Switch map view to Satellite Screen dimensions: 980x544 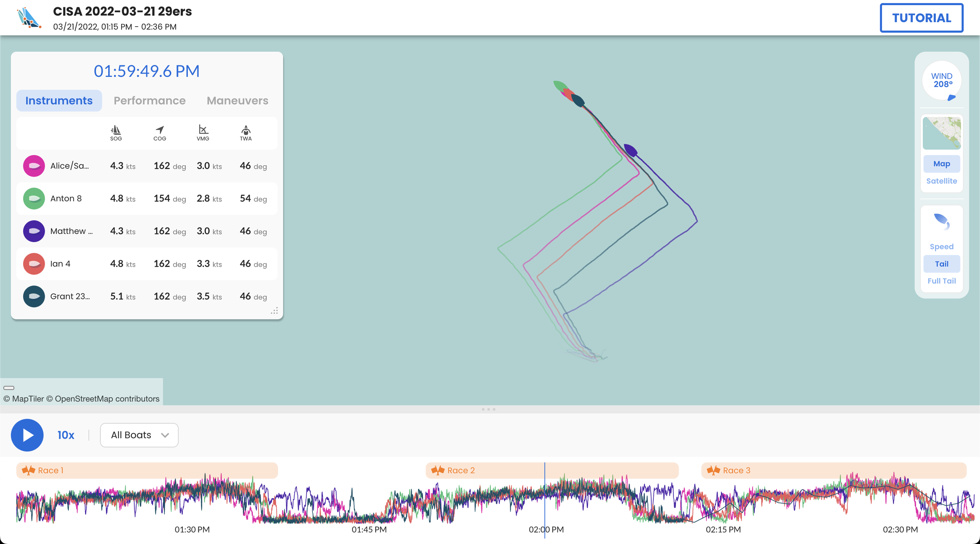[942, 181]
